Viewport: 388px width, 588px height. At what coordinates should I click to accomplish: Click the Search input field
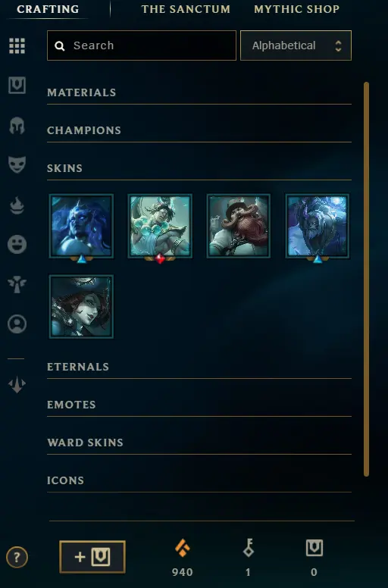(x=142, y=45)
